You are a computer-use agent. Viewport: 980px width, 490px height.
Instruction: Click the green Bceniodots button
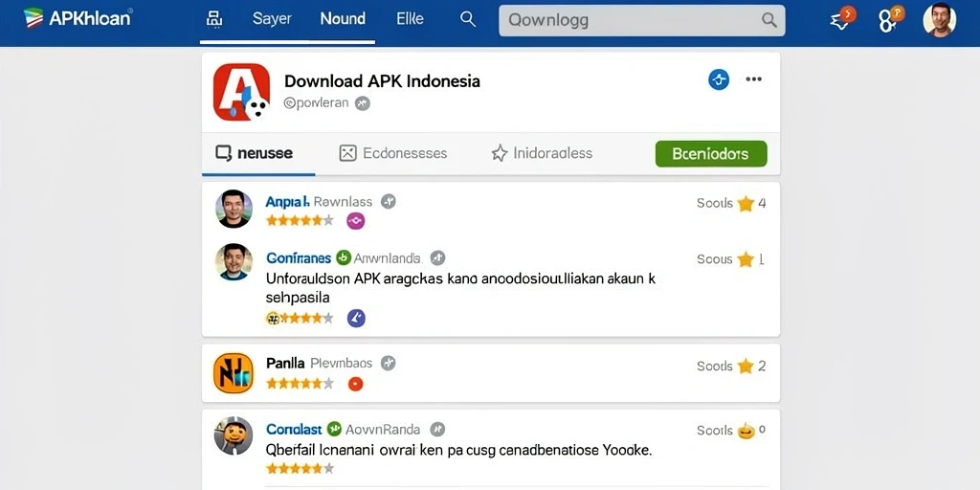(x=711, y=154)
